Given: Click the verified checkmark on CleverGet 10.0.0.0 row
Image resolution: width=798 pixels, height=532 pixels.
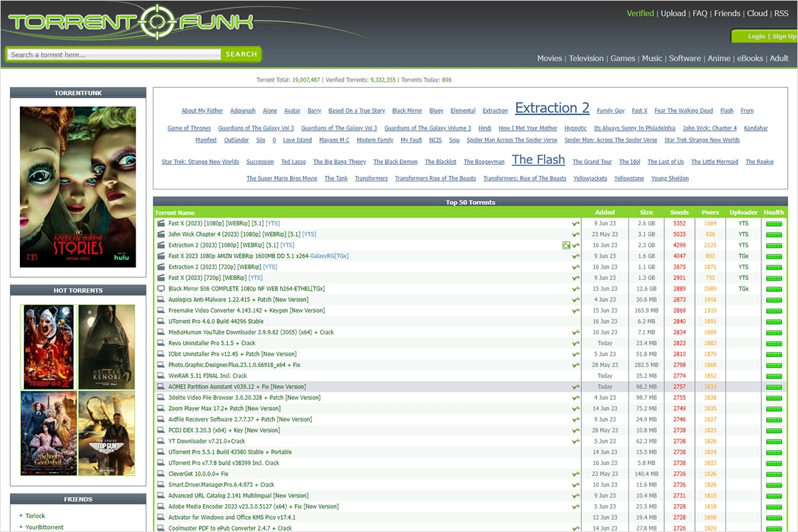Looking at the screenshot, I should click(575, 474).
